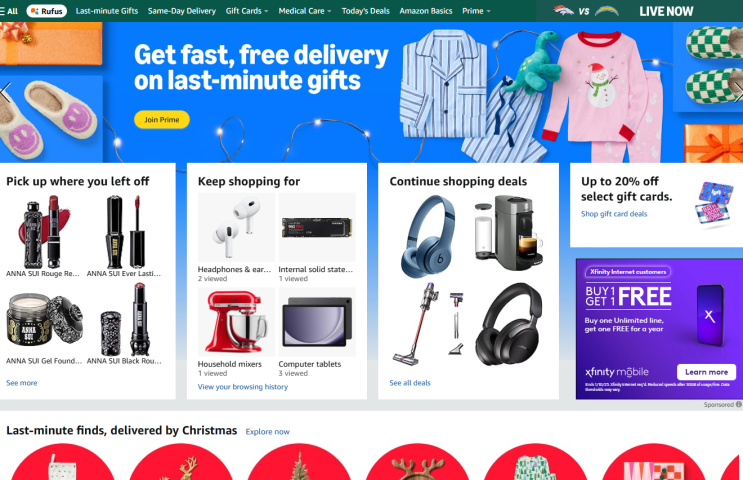The image size is (743, 480).
Task: Open the All hamburger menu
Action: point(9,11)
